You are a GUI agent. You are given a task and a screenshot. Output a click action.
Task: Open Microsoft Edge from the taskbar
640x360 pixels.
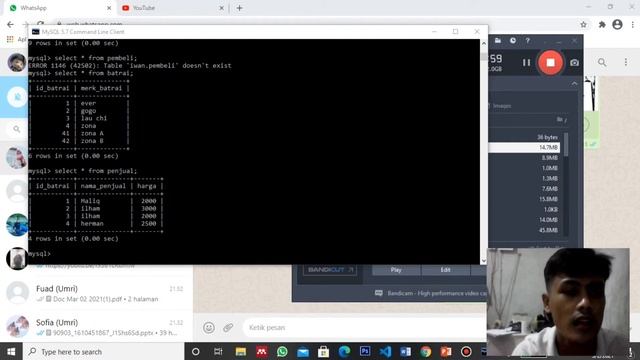(x=344, y=351)
